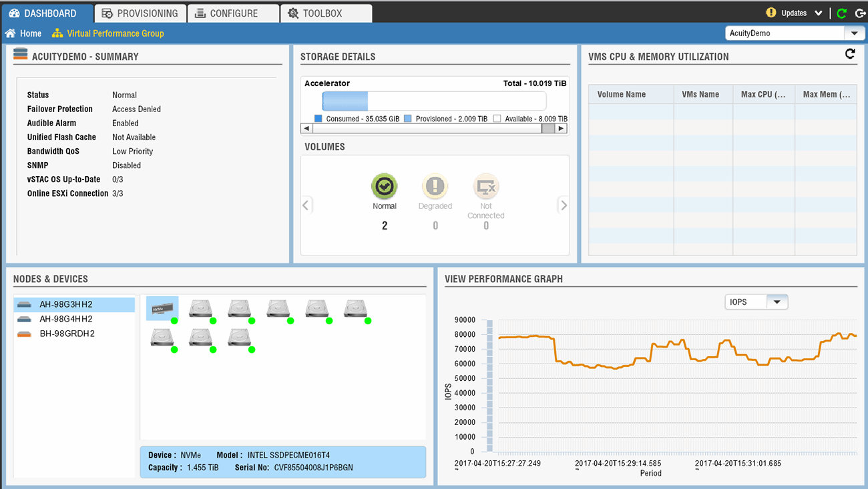Expand the IOPS performance metric dropdown
This screenshot has width=868, height=489.
coord(777,302)
